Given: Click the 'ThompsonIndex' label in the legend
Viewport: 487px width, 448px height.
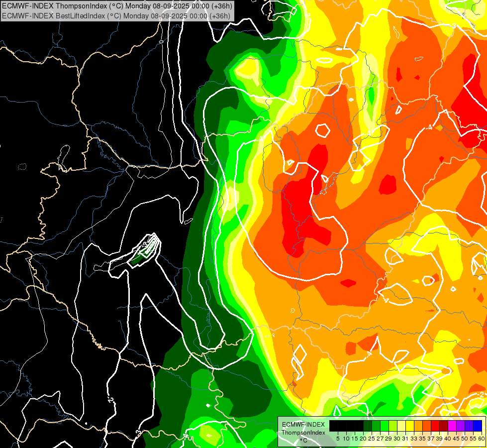Looking at the screenshot, I should (x=303, y=433).
